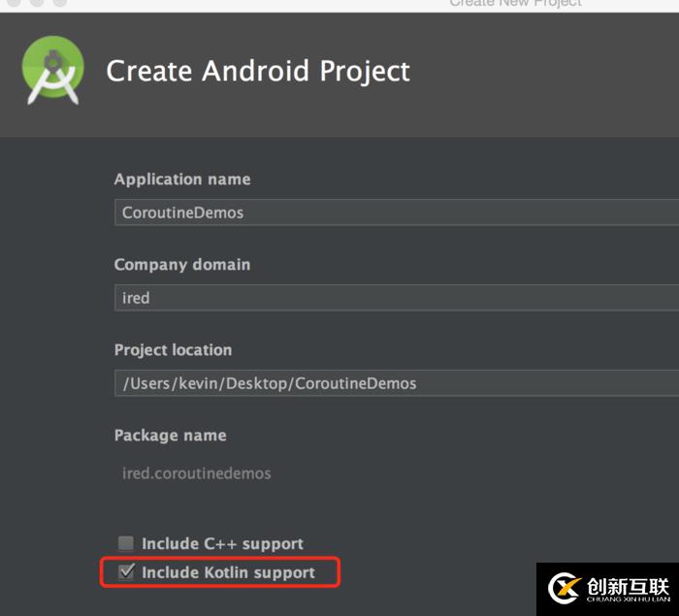Click the package name text ired.coroutinedemos

(196, 473)
